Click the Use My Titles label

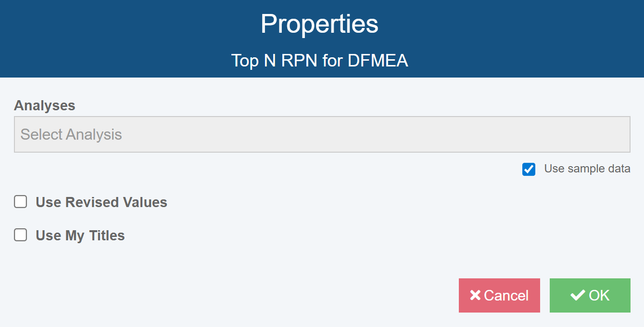(x=80, y=235)
